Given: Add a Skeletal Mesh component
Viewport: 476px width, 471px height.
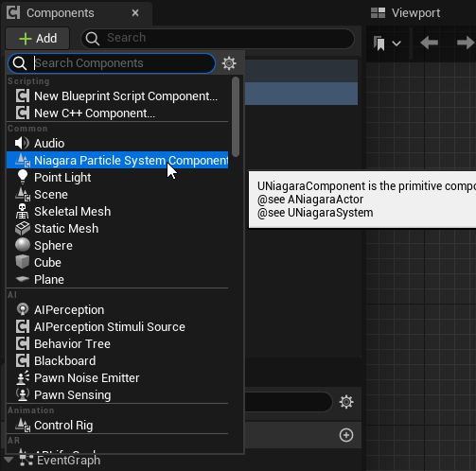Looking at the screenshot, I should (117, 212).
